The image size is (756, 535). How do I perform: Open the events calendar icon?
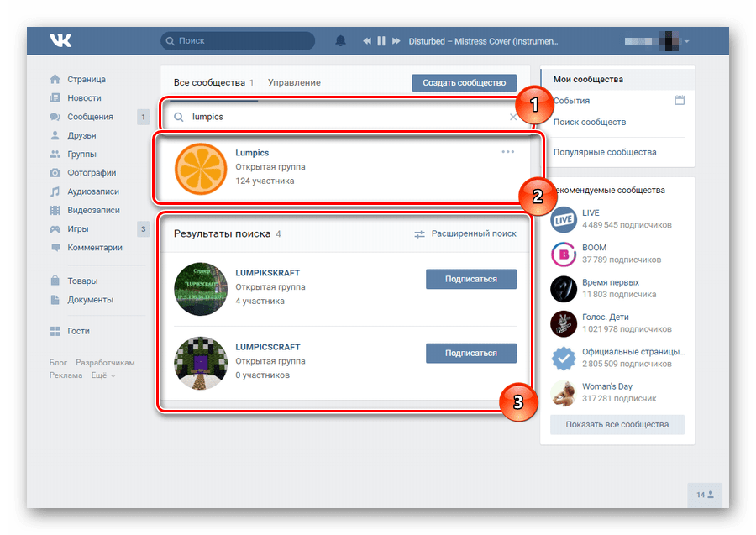point(680,101)
